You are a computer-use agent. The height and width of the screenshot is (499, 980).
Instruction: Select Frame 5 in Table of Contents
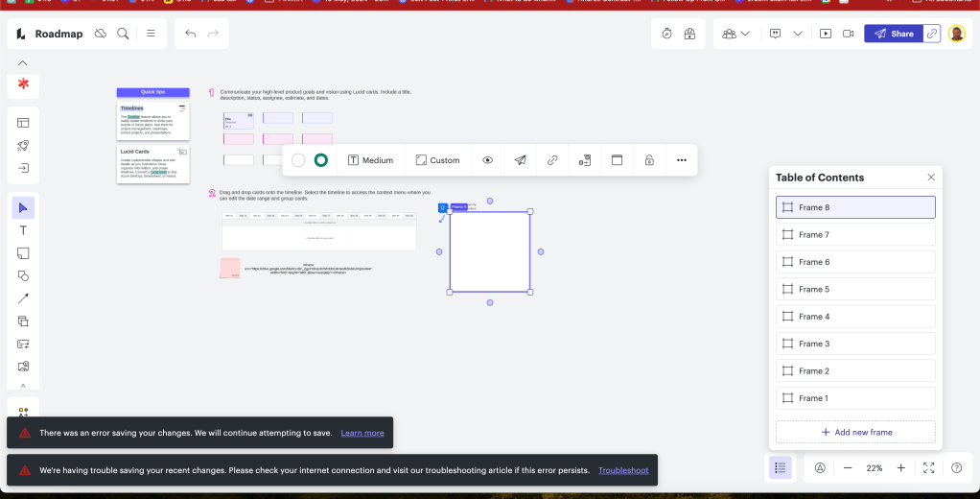(855, 289)
